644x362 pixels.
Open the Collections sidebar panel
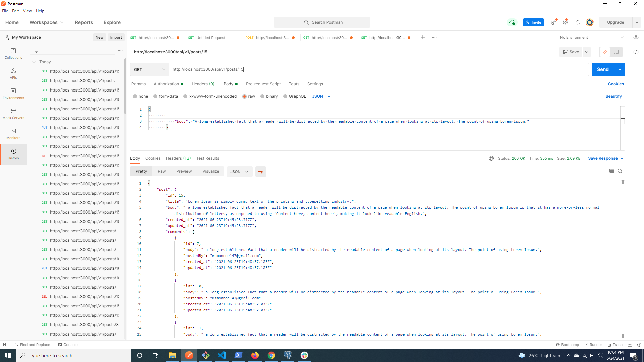coord(13,53)
